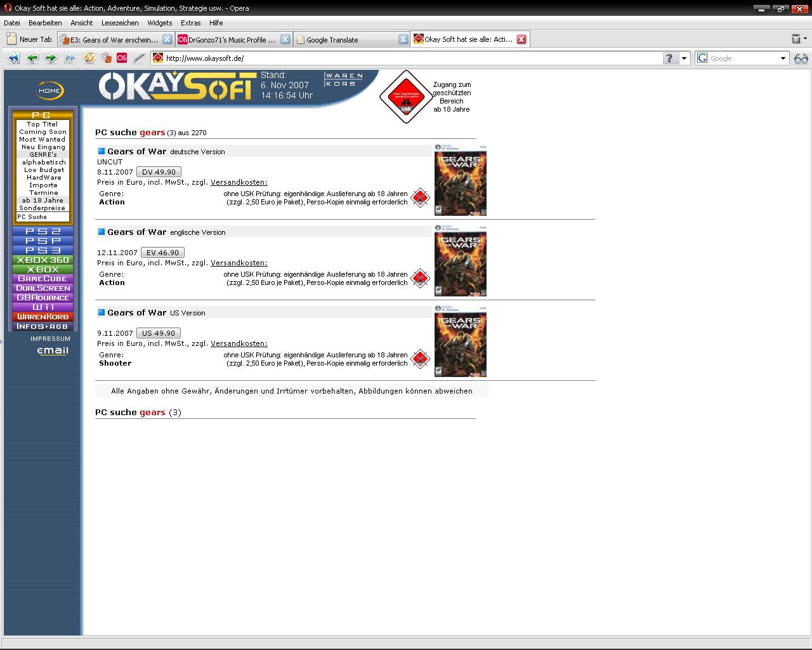This screenshot has height=650, width=812.
Task: Open Most Wanted in PC menu
Action: click(43, 140)
